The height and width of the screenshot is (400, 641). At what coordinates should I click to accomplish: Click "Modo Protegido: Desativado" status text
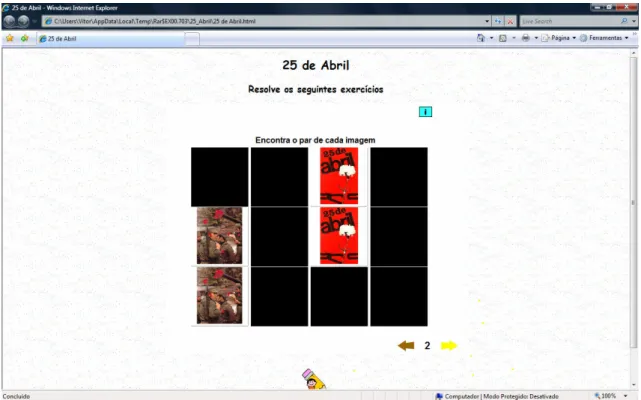click(x=521, y=396)
